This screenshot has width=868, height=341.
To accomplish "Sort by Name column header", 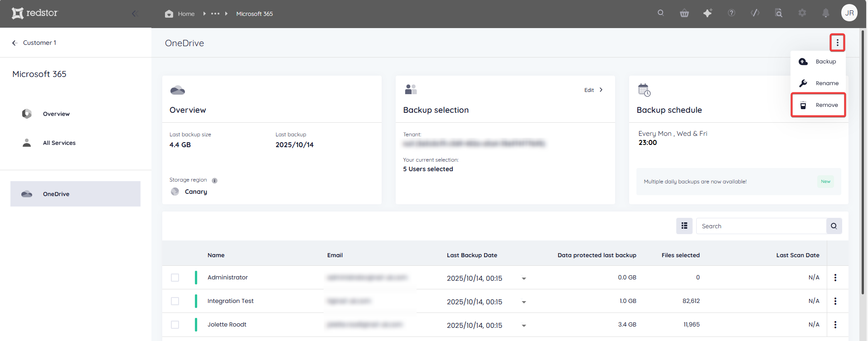I will coord(216,255).
